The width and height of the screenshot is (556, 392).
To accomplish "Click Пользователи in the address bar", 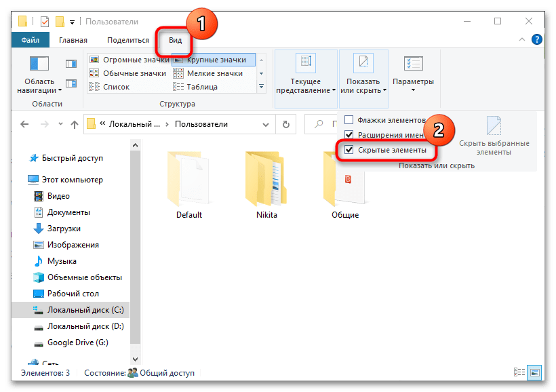I will coord(201,124).
